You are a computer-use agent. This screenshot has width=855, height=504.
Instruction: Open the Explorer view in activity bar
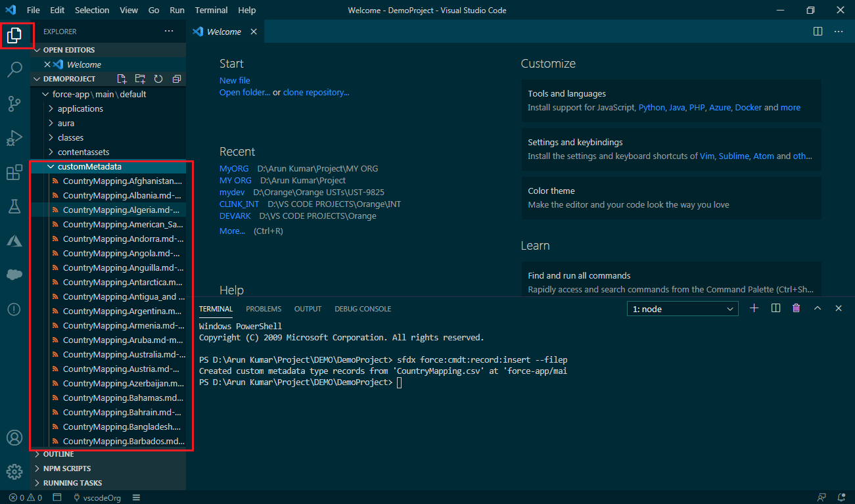coord(14,35)
